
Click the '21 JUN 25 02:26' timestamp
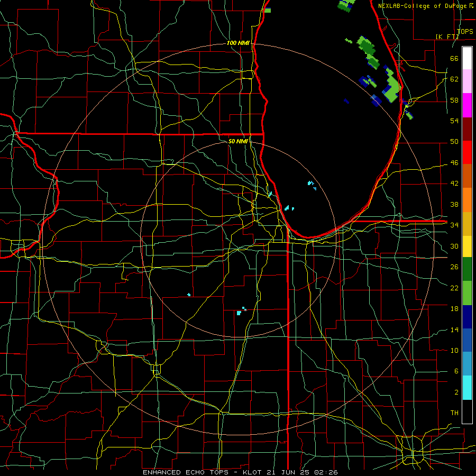pos(302,472)
